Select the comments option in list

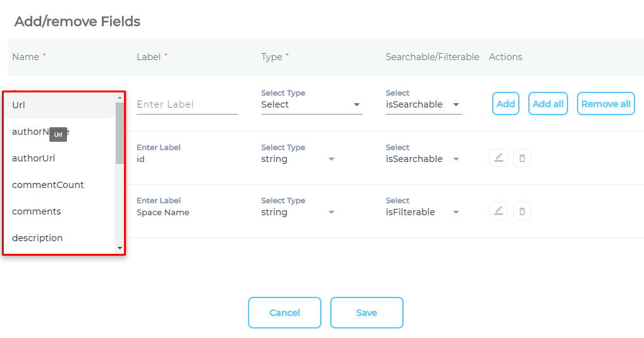point(37,211)
